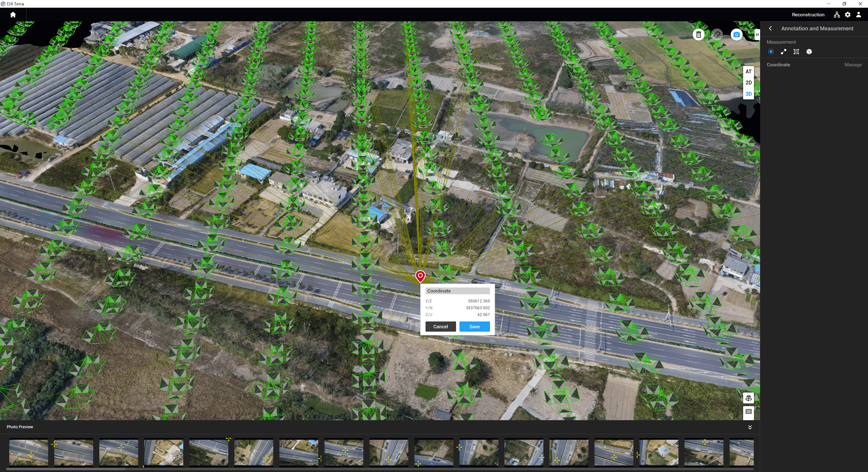Select the distance line measurement tool
868x472 pixels.
783,52
